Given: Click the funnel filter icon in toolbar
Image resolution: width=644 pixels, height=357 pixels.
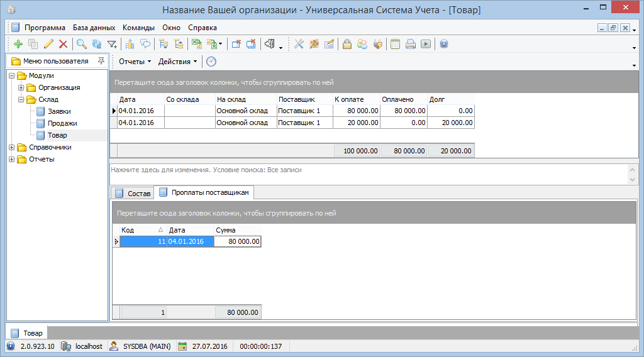Looking at the screenshot, I should tap(112, 44).
